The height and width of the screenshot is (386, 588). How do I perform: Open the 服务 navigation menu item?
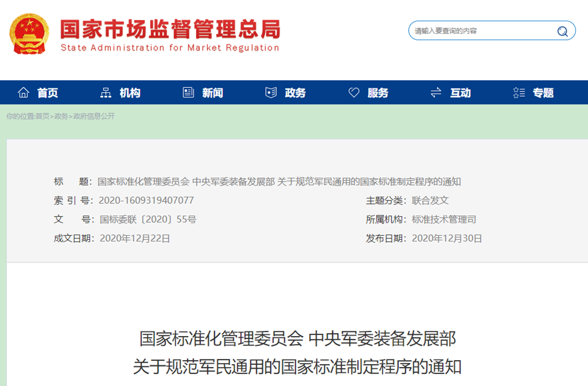pos(378,92)
